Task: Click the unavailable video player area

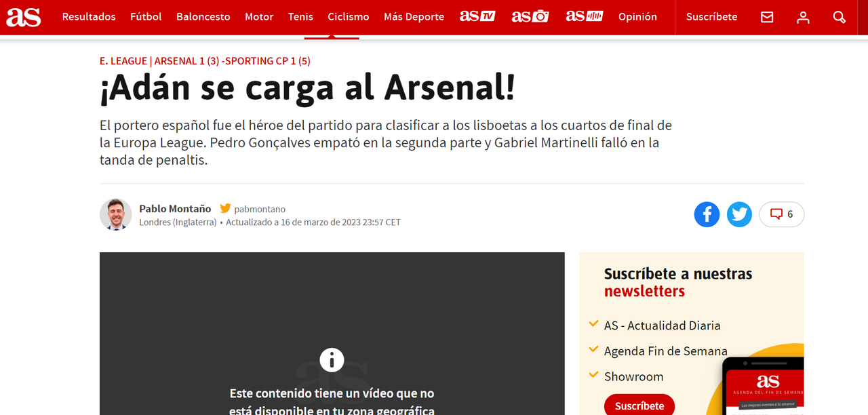Action: [332, 334]
